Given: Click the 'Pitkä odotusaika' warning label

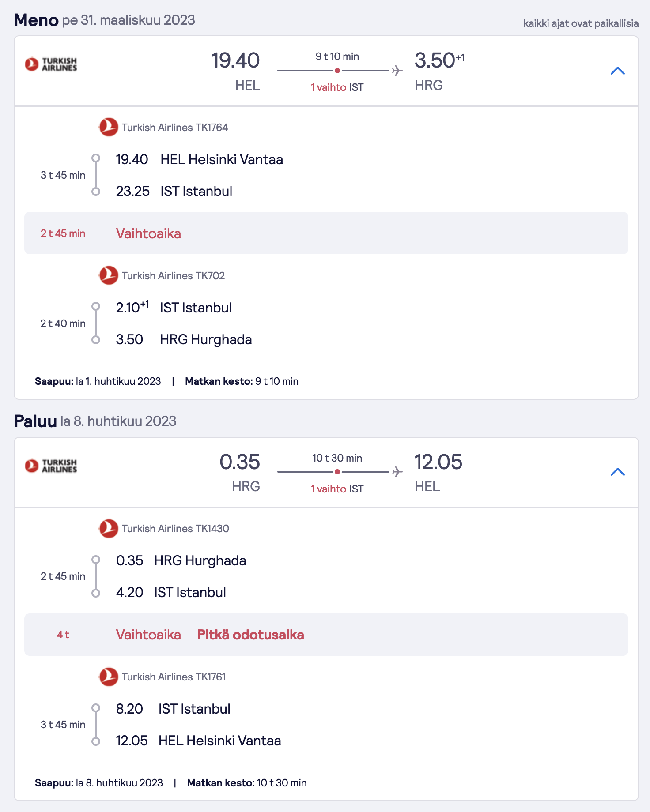Looking at the screenshot, I should (250, 635).
